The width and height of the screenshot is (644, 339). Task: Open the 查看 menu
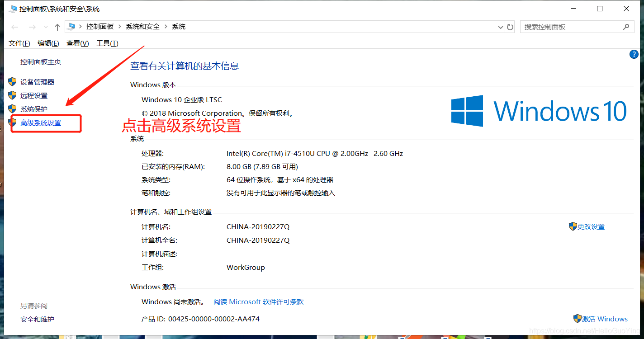77,43
